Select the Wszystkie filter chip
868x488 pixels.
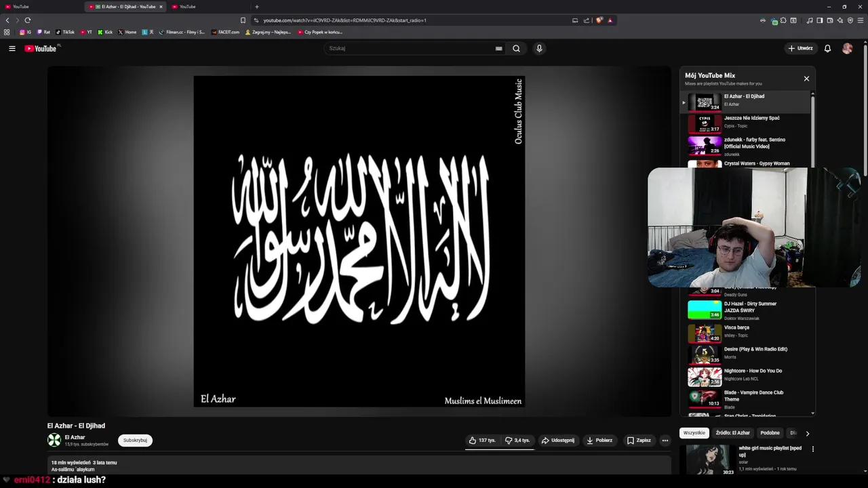pyautogui.click(x=694, y=432)
